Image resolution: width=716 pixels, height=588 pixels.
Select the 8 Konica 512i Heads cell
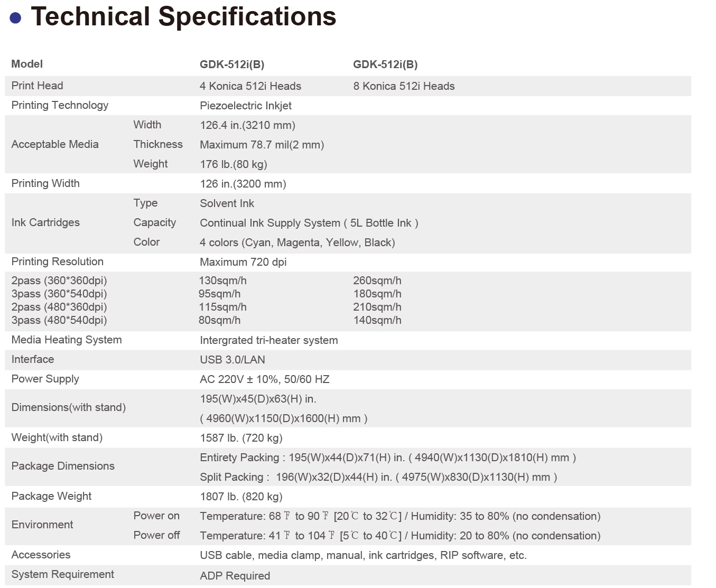point(404,86)
